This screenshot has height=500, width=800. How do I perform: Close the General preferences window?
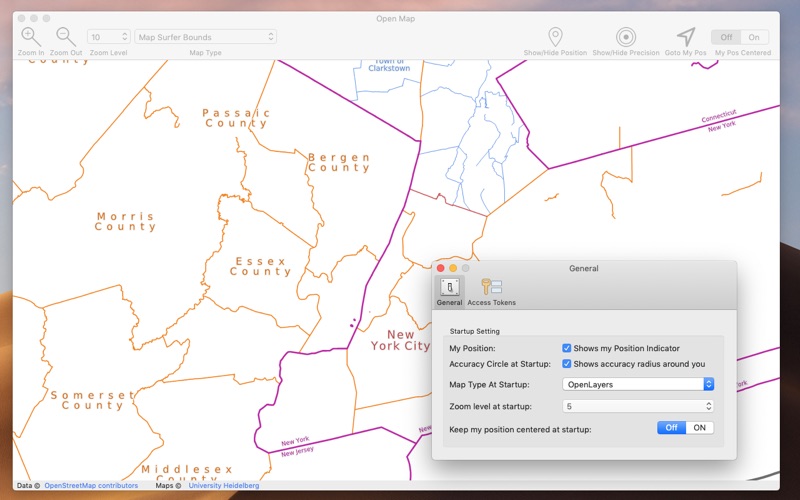[441, 268]
